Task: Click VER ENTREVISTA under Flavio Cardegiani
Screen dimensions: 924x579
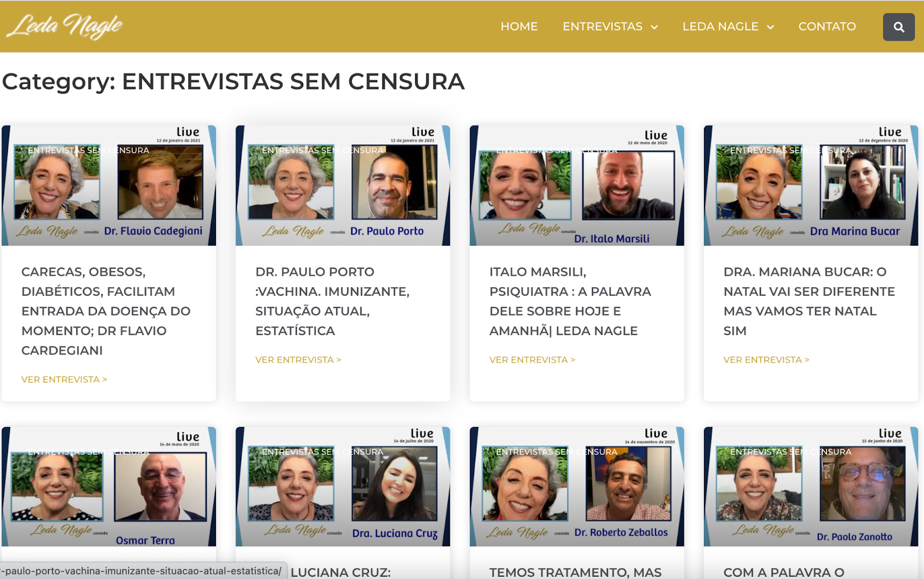Action: pos(64,380)
